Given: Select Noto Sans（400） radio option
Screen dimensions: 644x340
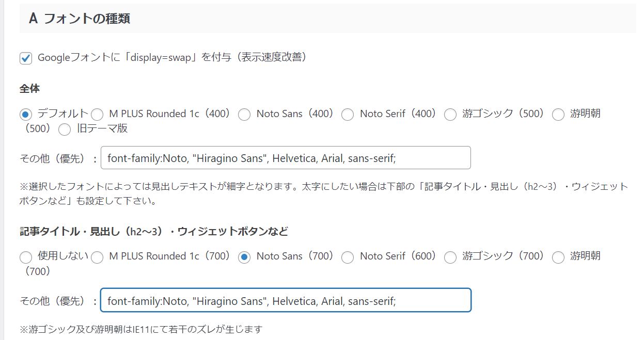Looking at the screenshot, I should click(244, 114).
